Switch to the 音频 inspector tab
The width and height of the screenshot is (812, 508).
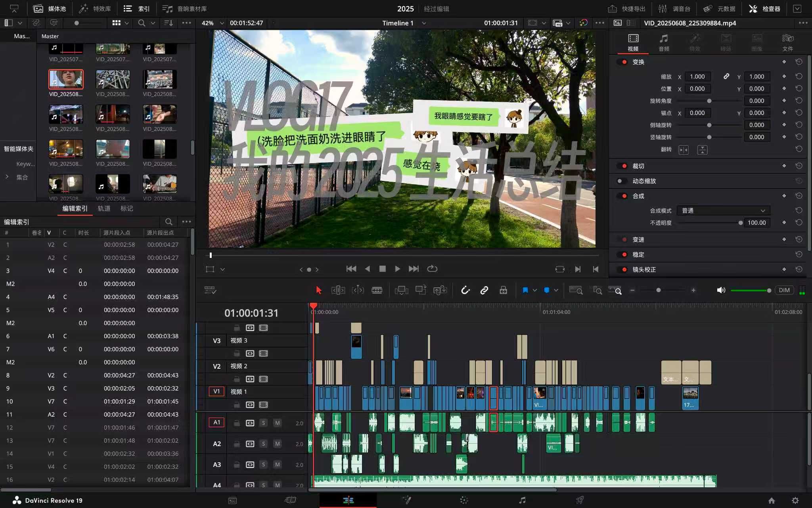pos(664,42)
